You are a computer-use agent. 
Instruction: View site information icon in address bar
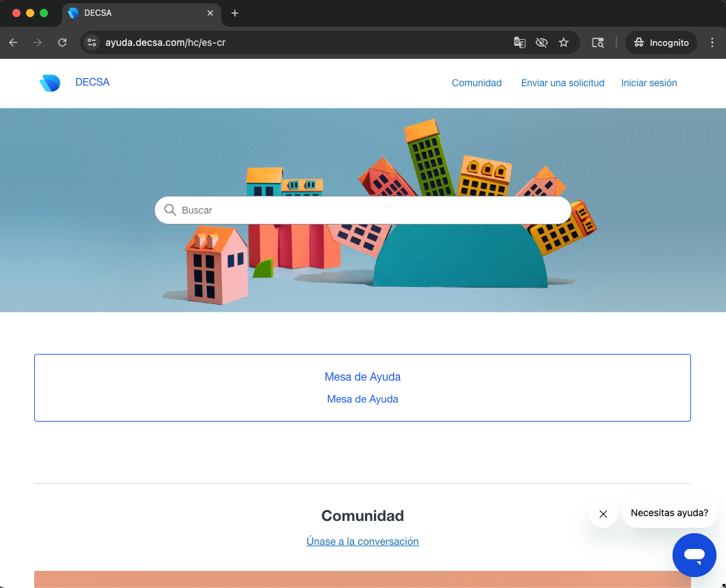click(92, 42)
